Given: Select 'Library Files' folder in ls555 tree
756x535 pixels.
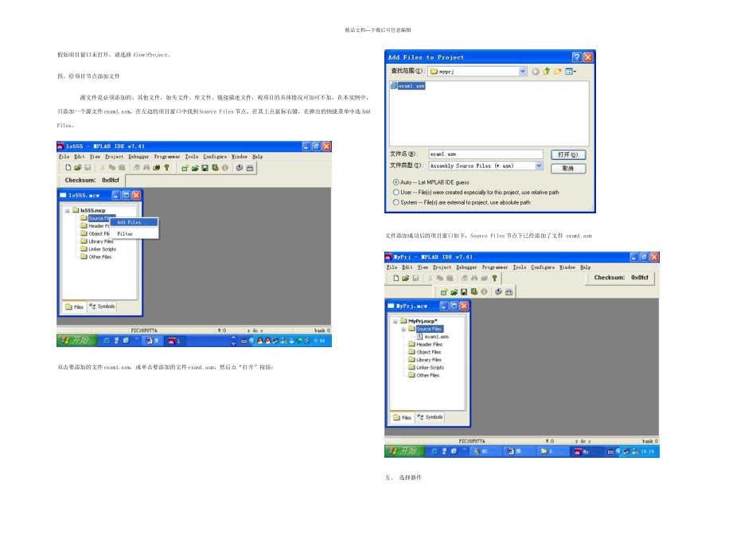Looking at the screenshot, I should coord(97,242).
